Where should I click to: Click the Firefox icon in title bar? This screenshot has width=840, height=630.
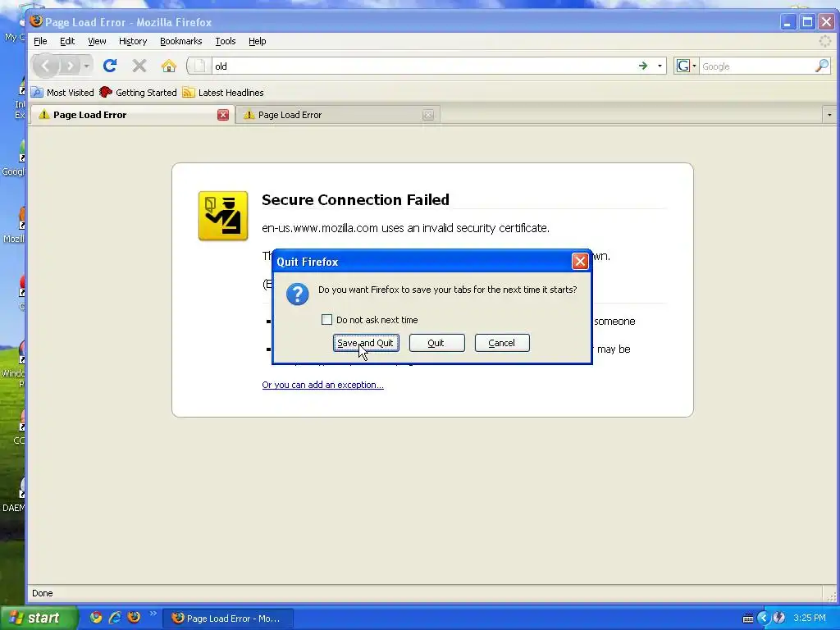pos(36,21)
